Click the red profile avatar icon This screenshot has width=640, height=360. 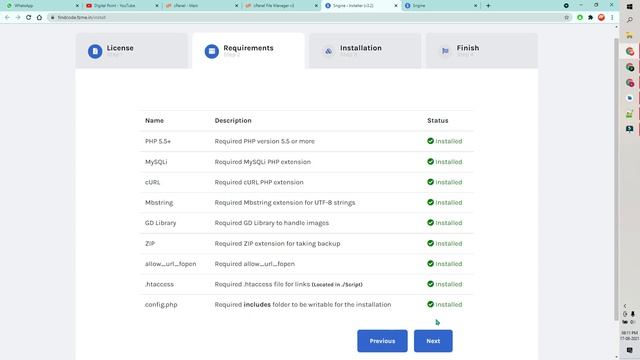[x=601, y=18]
